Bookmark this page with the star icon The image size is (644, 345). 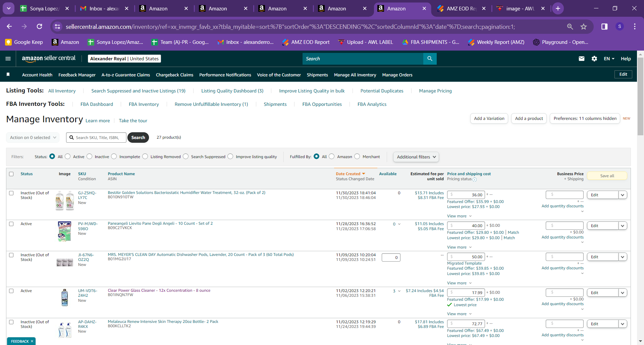click(x=584, y=26)
